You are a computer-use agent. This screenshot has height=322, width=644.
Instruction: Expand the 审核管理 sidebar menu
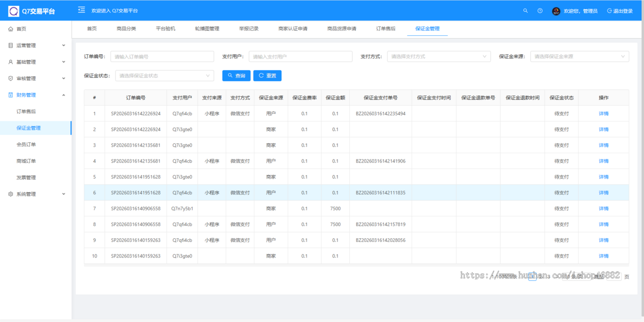click(35, 78)
